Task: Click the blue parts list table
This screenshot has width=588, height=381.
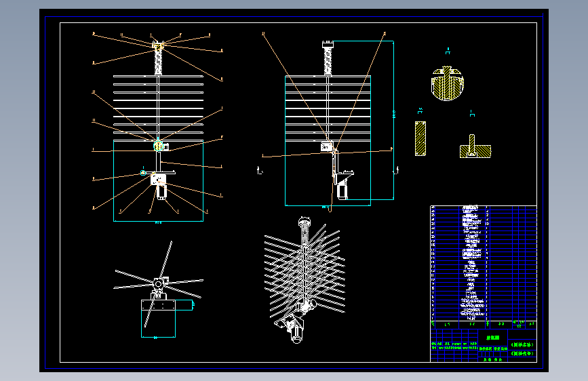Action: click(484, 263)
